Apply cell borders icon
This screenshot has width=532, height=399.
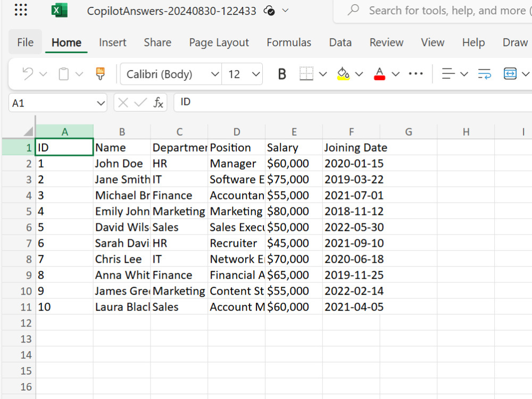306,73
